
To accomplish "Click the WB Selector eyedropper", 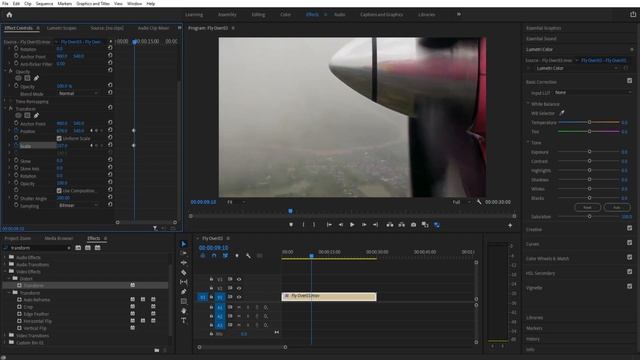I will (x=562, y=113).
